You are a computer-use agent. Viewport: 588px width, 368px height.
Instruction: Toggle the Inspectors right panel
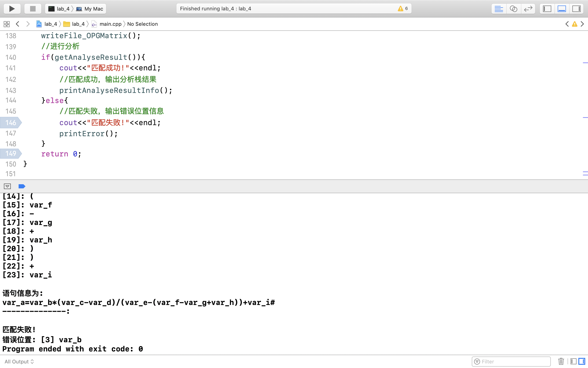pyautogui.click(x=576, y=9)
